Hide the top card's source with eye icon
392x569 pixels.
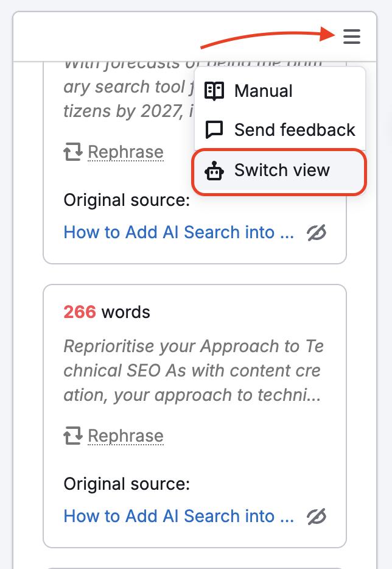click(x=317, y=232)
